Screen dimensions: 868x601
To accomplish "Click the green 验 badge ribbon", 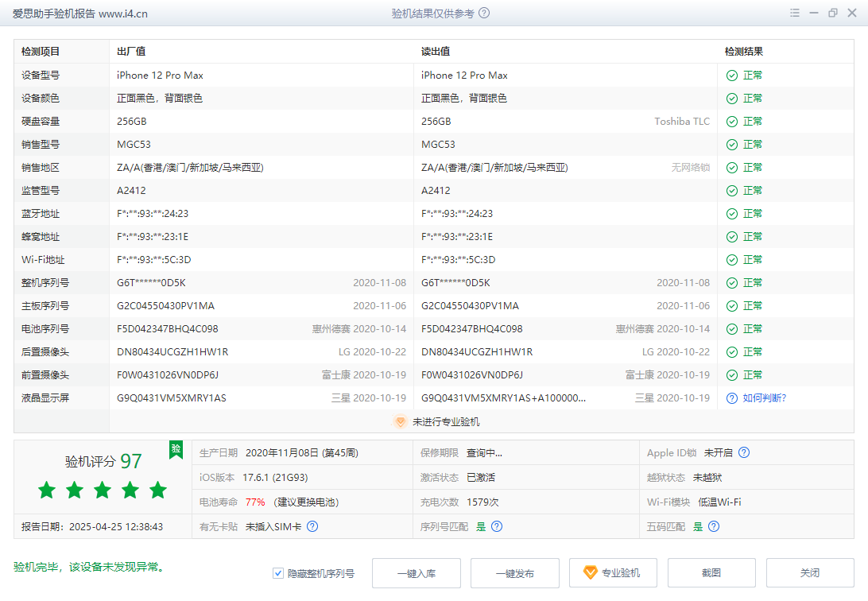I will [176, 449].
